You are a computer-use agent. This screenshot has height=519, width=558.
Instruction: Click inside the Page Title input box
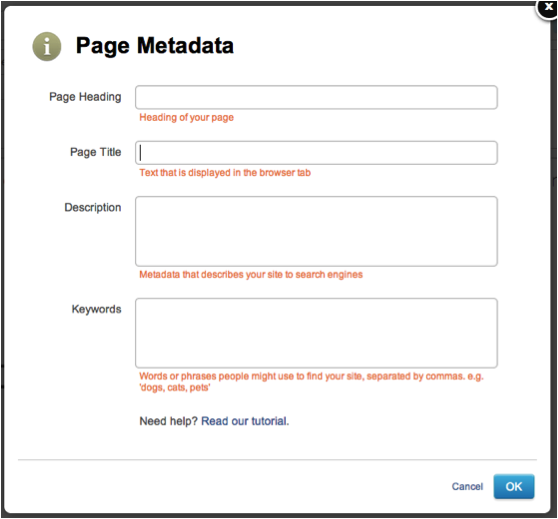(x=316, y=153)
